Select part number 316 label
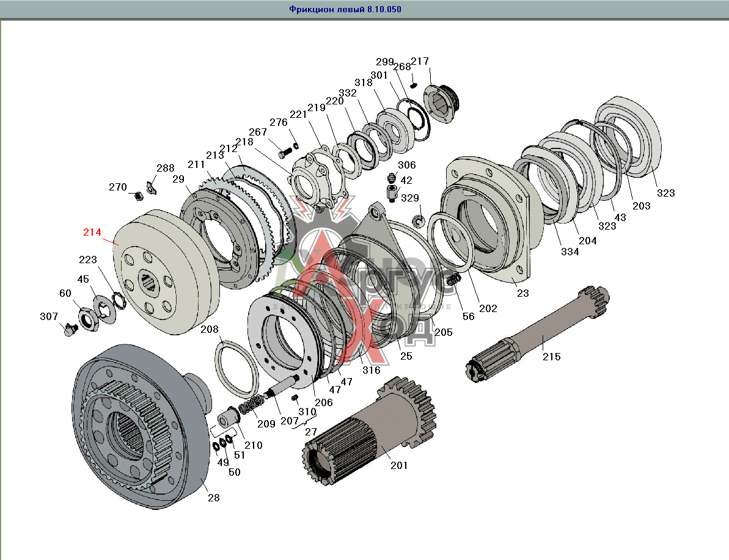The image size is (729, 560). pyautogui.click(x=371, y=370)
